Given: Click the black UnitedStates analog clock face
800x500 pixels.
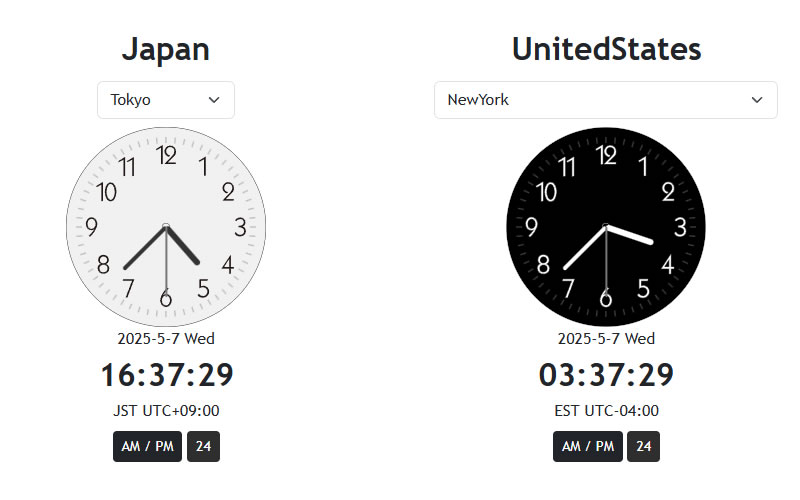Looking at the screenshot, I should [606, 227].
